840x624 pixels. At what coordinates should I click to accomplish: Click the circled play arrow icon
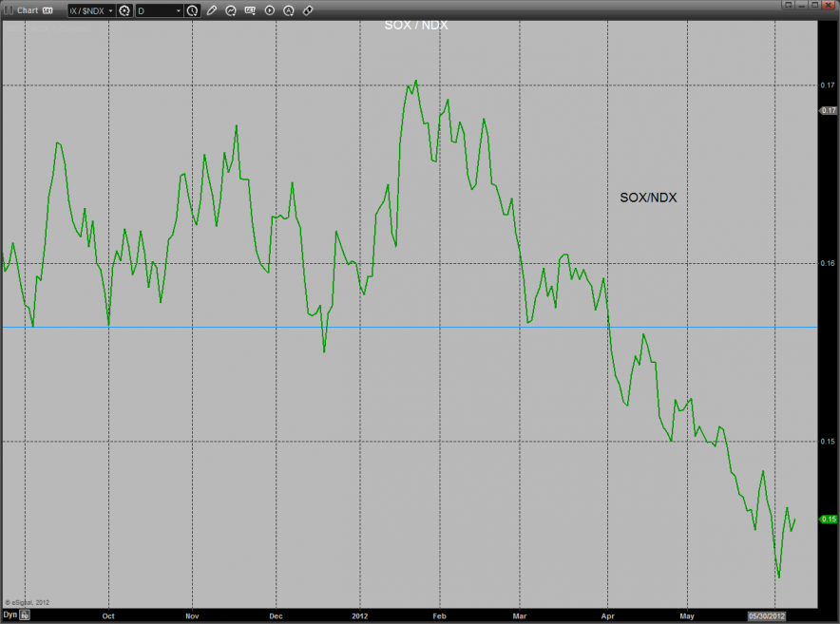point(269,10)
